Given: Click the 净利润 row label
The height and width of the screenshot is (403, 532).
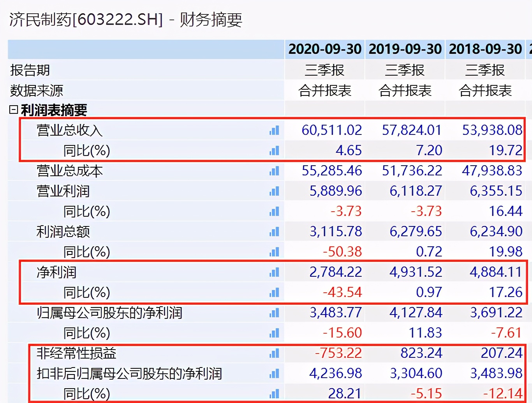Looking at the screenshot, I should [x=56, y=272].
